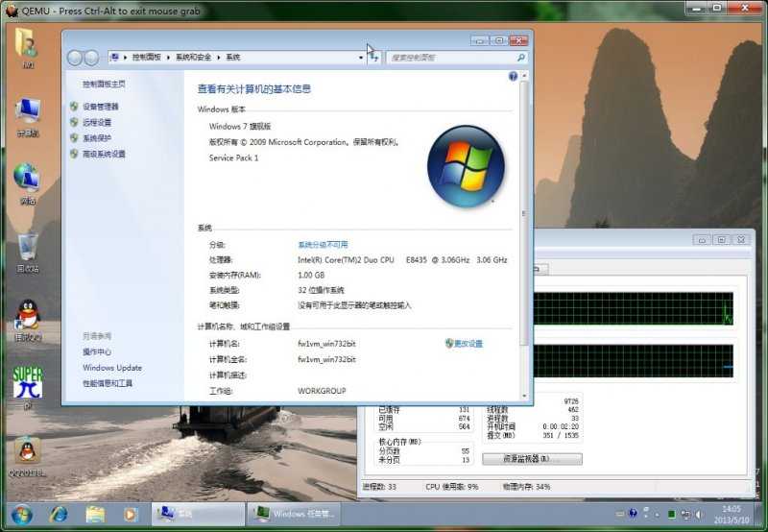Viewport: 768px width, 532px height.
Task: Open 远程设置 from the sidebar
Action: [97, 122]
